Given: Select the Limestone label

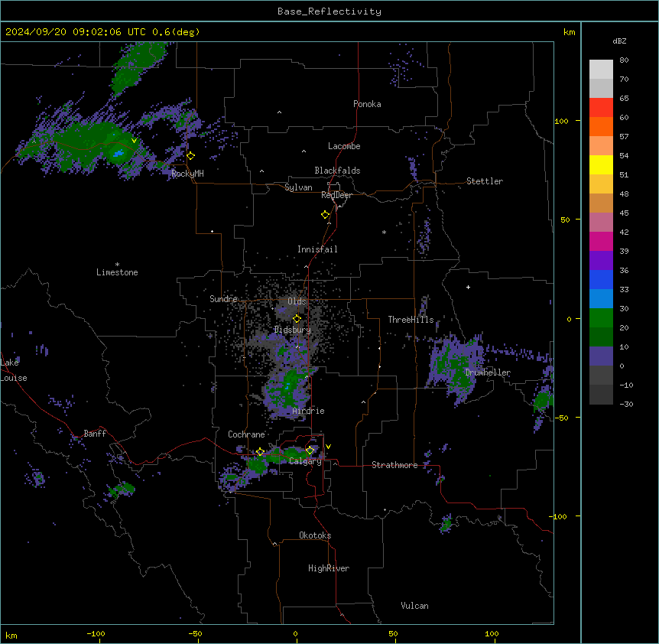Looking at the screenshot, I should click(117, 272).
